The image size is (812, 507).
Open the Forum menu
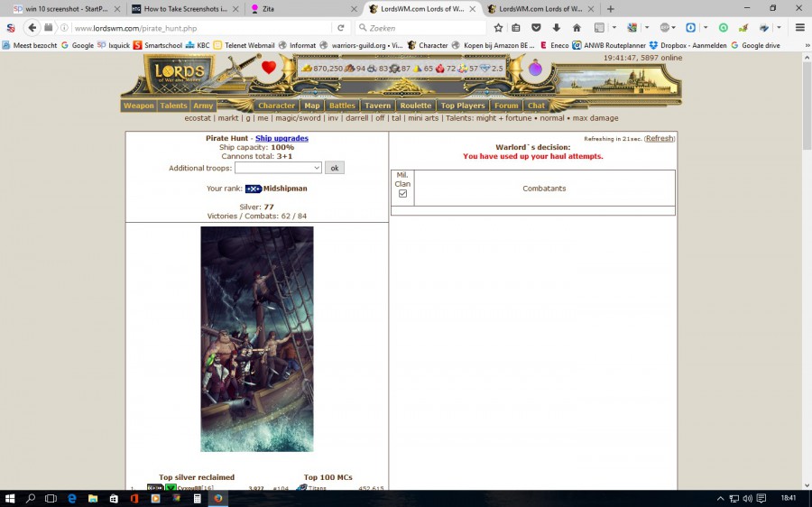point(506,106)
